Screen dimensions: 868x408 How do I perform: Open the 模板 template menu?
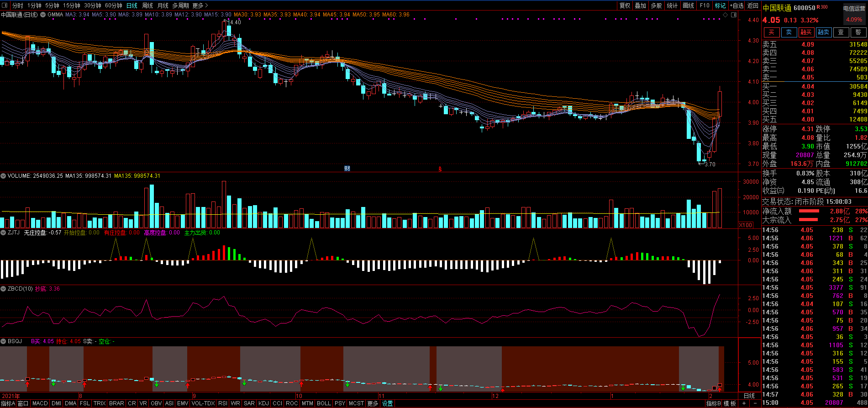point(730,403)
